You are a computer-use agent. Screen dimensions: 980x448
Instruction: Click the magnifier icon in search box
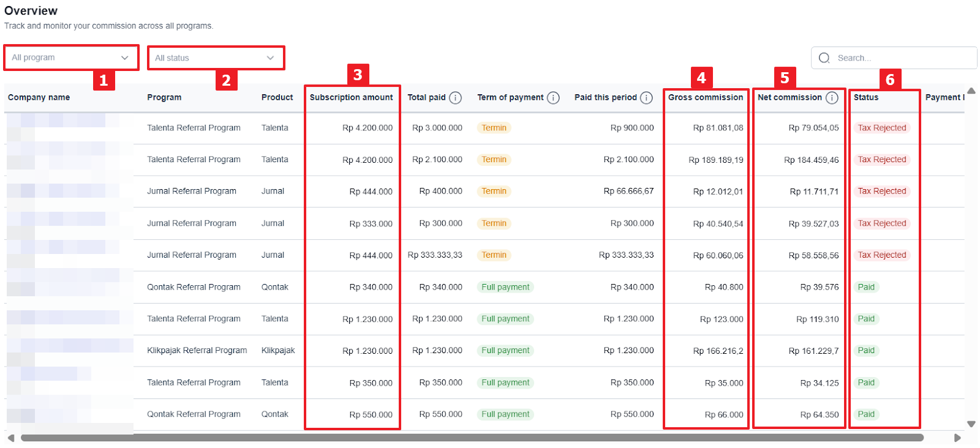[824, 58]
